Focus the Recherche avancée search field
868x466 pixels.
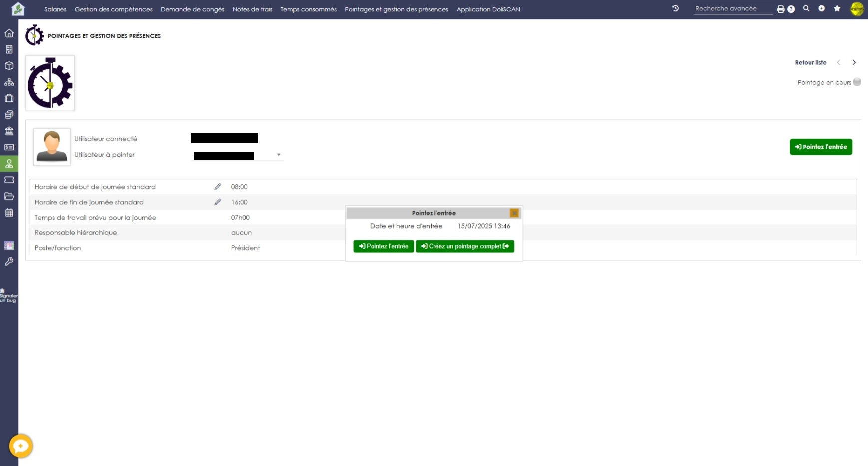click(x=733, y=9)
